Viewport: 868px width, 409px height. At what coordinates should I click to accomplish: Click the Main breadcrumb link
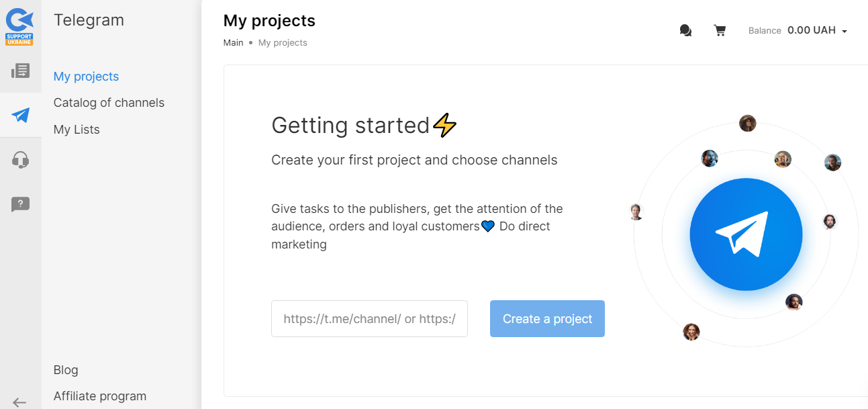pos(233,43)
